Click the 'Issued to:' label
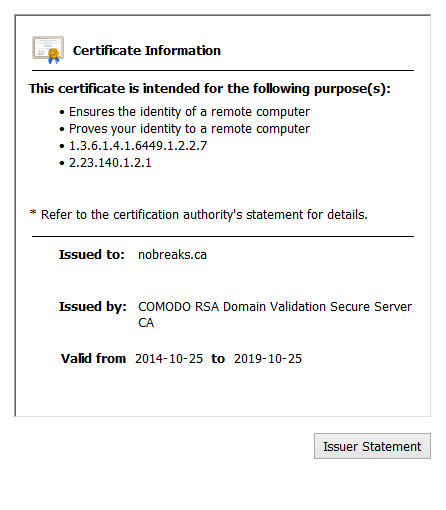This screenshot has width=446, height=510. point(92,255)
